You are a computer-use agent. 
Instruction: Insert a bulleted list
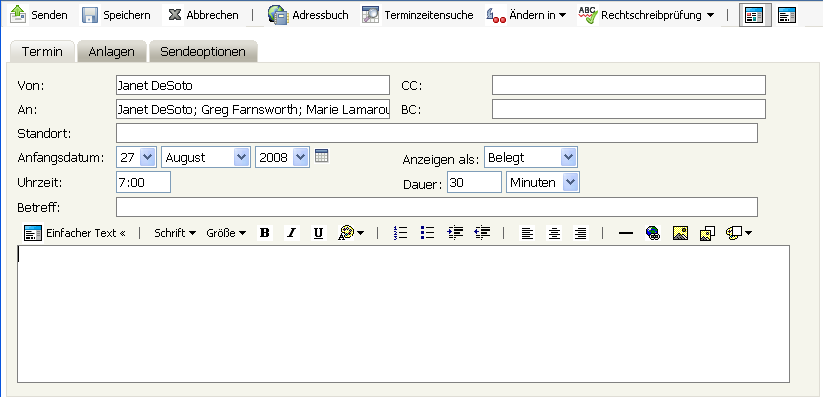pyautogui.click(x=427, y=233)
